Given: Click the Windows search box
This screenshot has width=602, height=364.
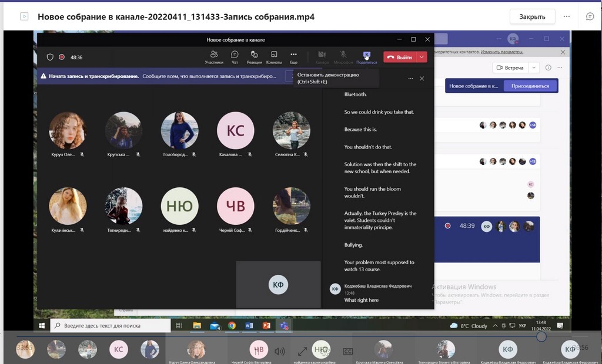Looking at the screenshot, I should tap(111, 325).
